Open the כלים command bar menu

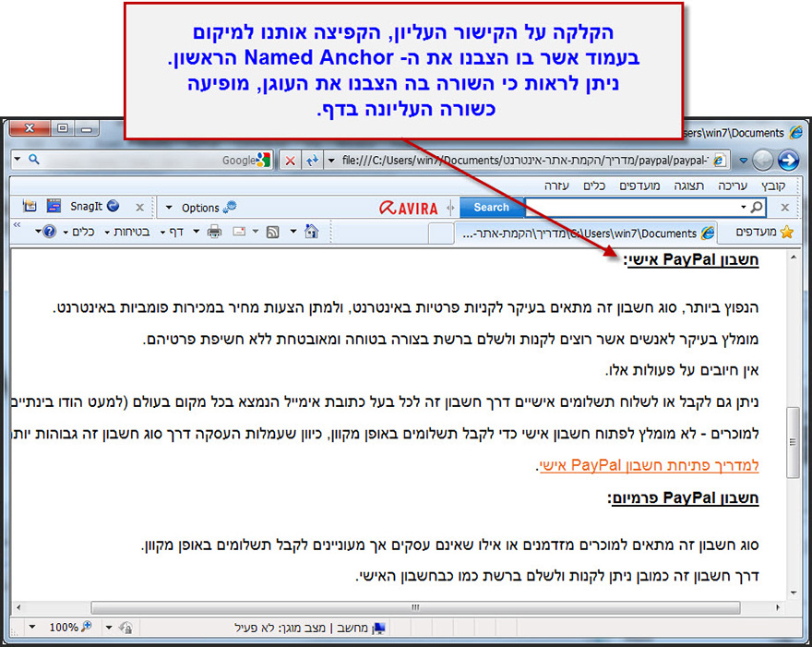click(78, 232)
